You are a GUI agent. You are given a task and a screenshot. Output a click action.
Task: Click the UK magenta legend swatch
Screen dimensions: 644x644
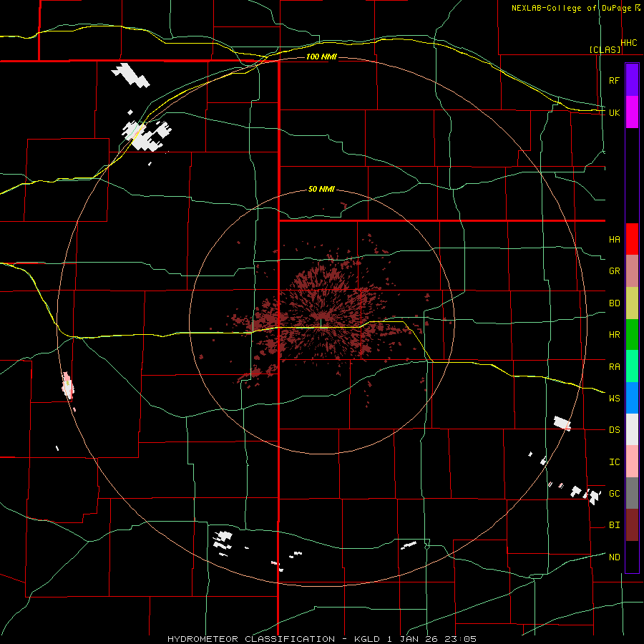(x=632, y=112)
